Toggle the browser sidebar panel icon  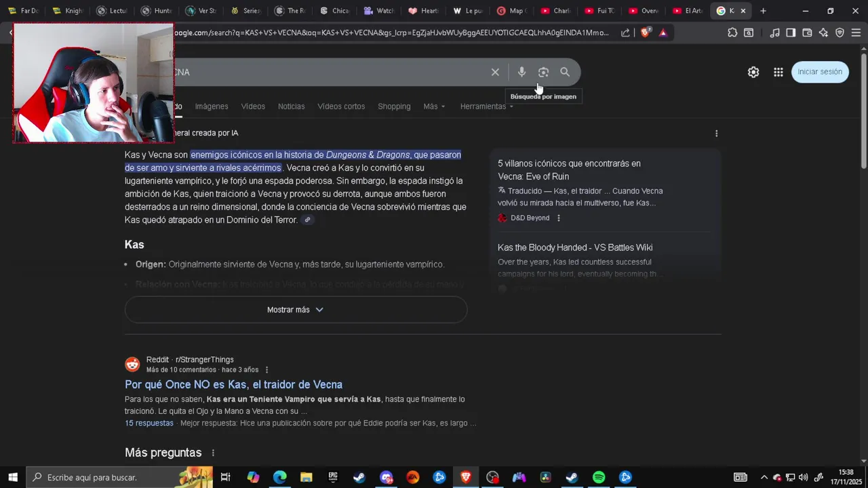tap(791, 33)
